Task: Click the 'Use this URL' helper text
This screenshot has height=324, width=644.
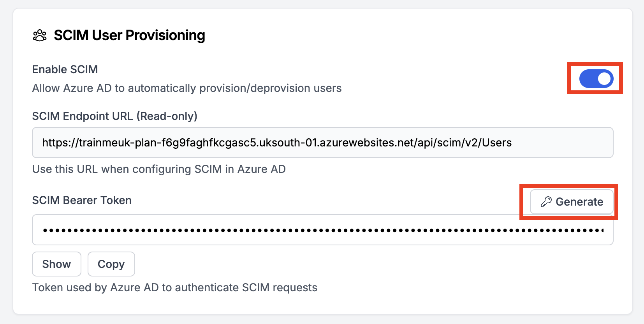Action: [159, 169]
